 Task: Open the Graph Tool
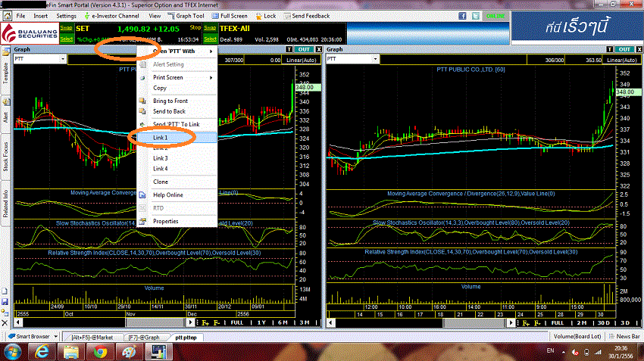click(x=186, y=16)
